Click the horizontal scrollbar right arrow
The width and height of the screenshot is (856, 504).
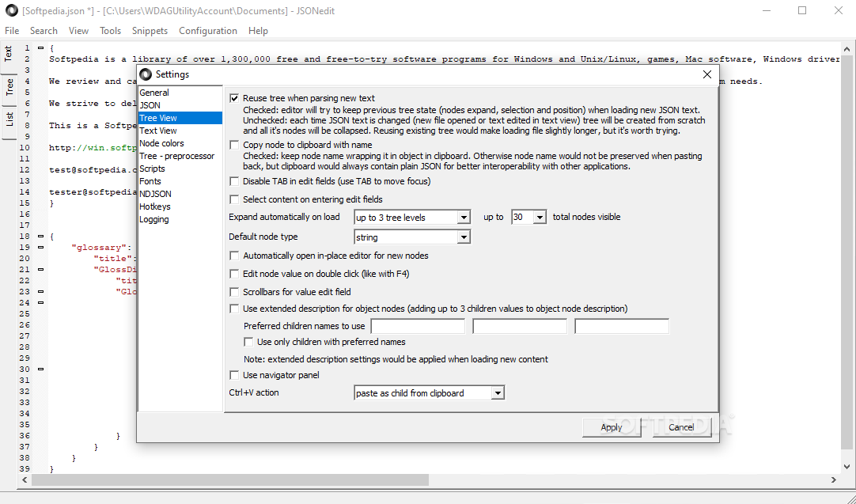click(x=834, y=479)
